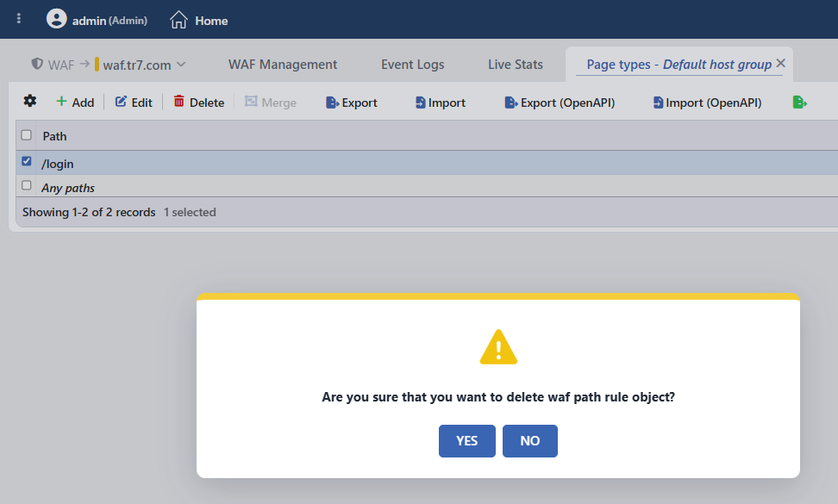Select the Page types - Default host group tab
The image size is (838, 504).
[x=679, y=65]
